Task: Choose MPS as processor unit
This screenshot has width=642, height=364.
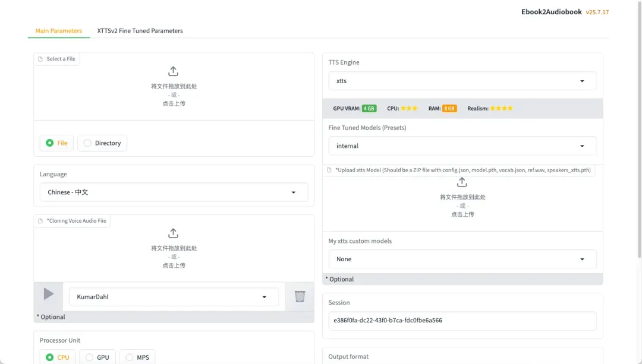Action: tap(137, 357)
